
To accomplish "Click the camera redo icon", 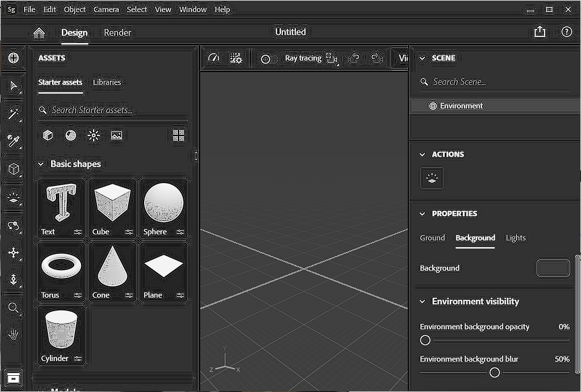I will pos(377,58).
